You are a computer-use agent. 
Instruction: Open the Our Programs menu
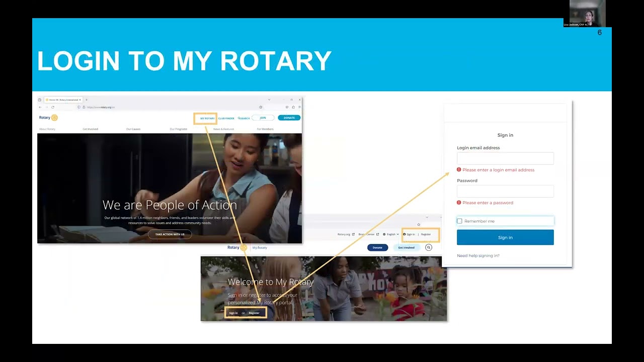click(179, 129)
